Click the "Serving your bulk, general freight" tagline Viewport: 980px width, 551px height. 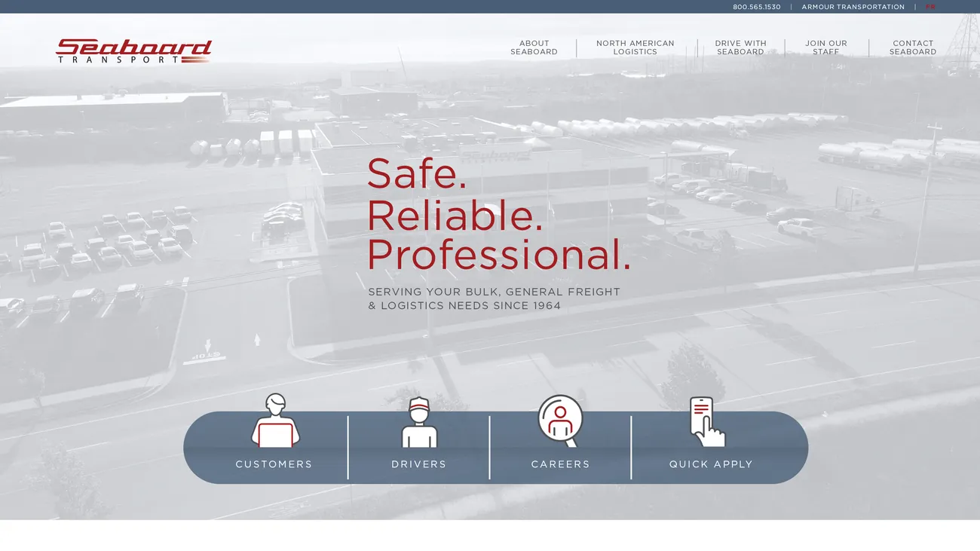tap(494, 298)
